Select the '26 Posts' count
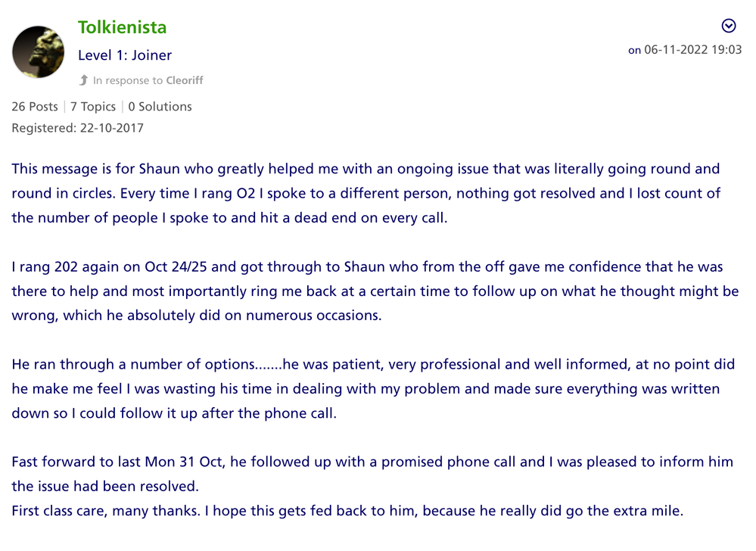This screenshot has width=756, height=551. [x=35, y=107]
